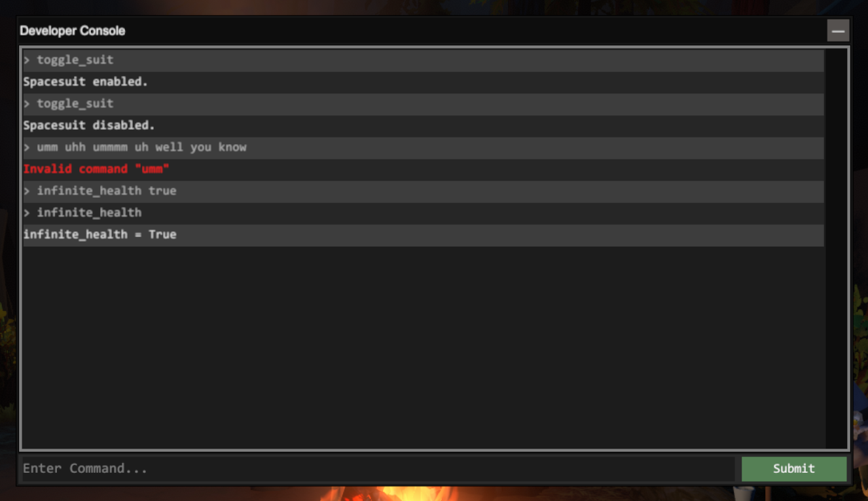
Task: Click the "Spacesuit disabled." output line
Action: [423, 126]
